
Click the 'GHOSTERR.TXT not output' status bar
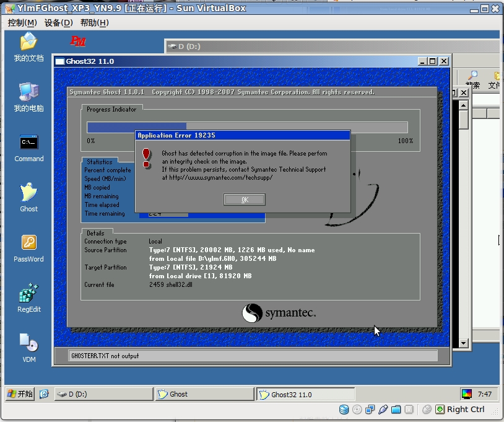[253, 356]
